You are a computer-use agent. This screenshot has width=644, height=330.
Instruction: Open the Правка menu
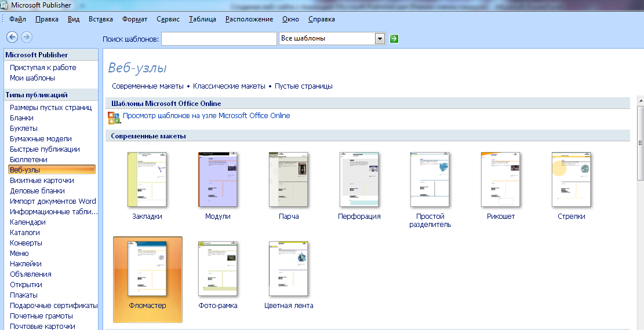pos(47,19)
